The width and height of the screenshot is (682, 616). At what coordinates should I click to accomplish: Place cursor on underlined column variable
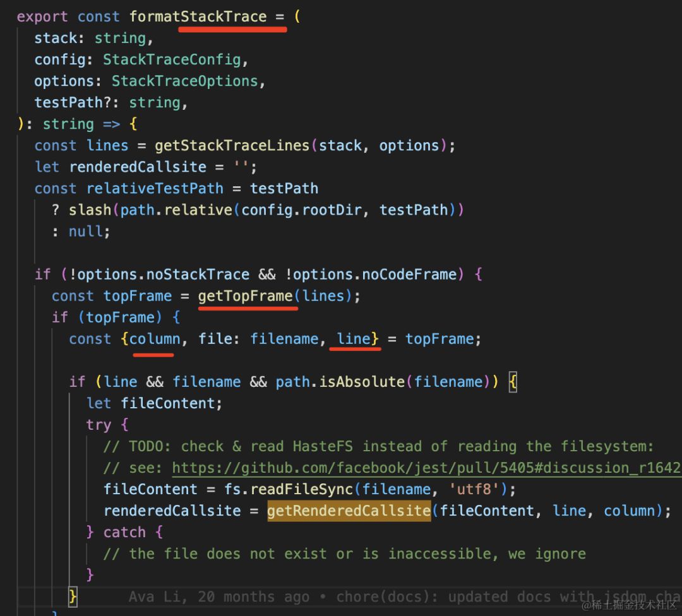[x=155, y=339]
